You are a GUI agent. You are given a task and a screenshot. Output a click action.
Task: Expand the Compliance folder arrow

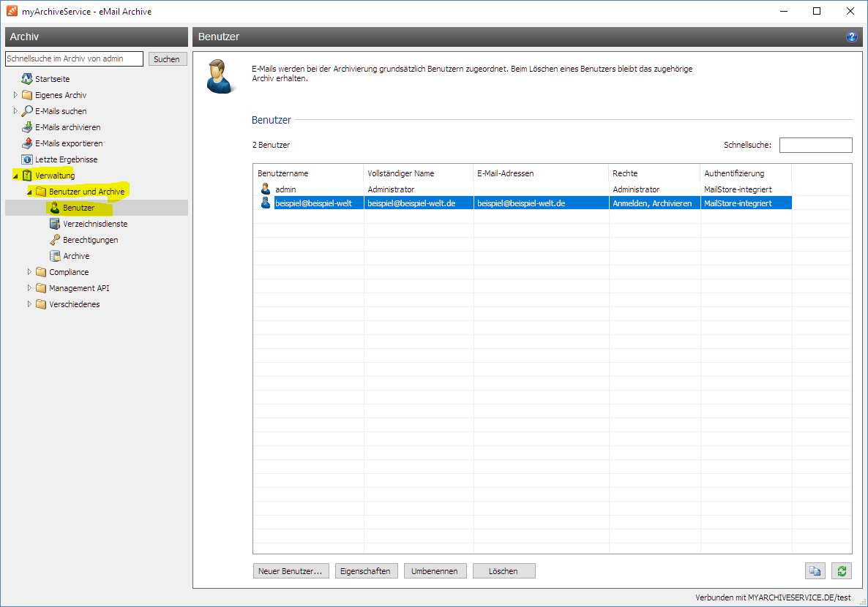tap(29, 272)
